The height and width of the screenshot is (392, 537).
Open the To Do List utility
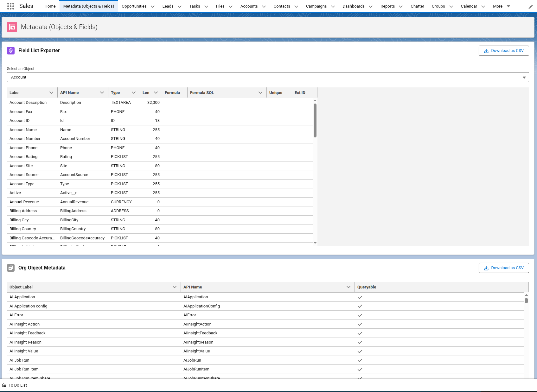[15, 385]
